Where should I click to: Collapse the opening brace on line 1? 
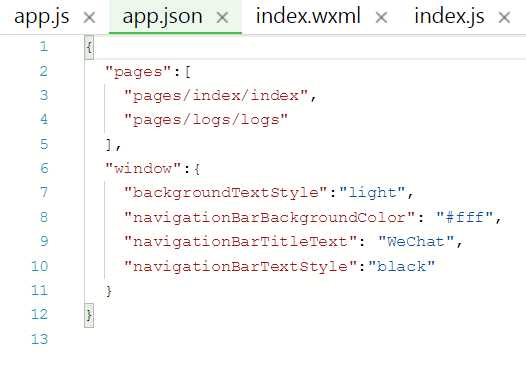(89, 47)
